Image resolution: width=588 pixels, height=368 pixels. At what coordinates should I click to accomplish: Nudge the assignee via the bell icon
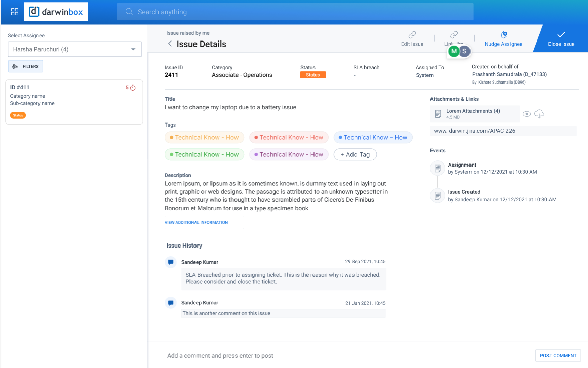coord(503,35)
